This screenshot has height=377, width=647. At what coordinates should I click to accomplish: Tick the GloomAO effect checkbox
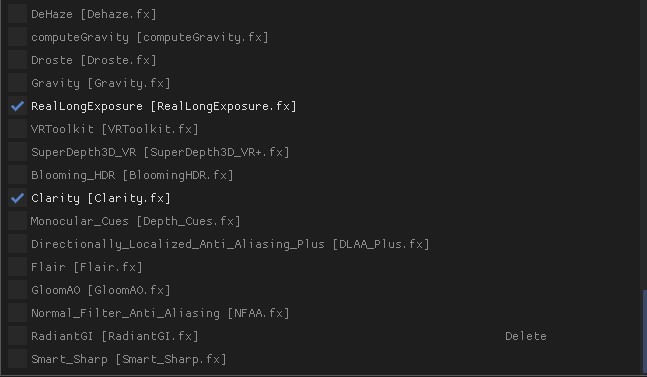tap(17, 290)
